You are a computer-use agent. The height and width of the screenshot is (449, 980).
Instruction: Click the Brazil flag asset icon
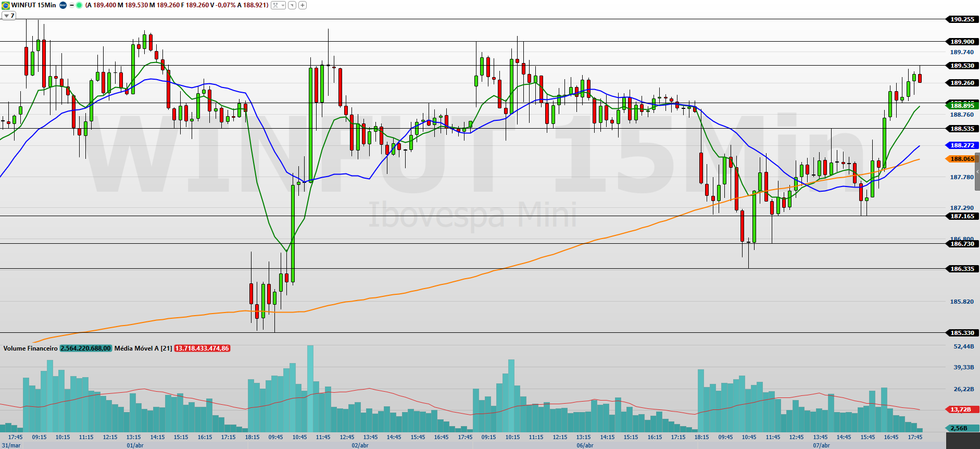click(6, 5)
